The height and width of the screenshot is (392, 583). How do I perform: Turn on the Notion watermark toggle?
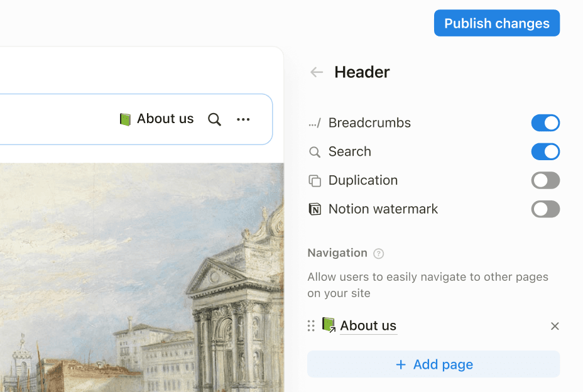click(545, 210)
